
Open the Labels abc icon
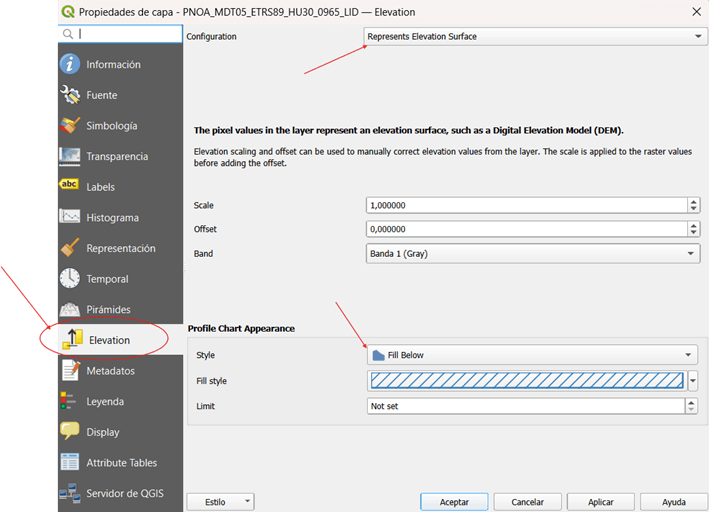point(70,187)
